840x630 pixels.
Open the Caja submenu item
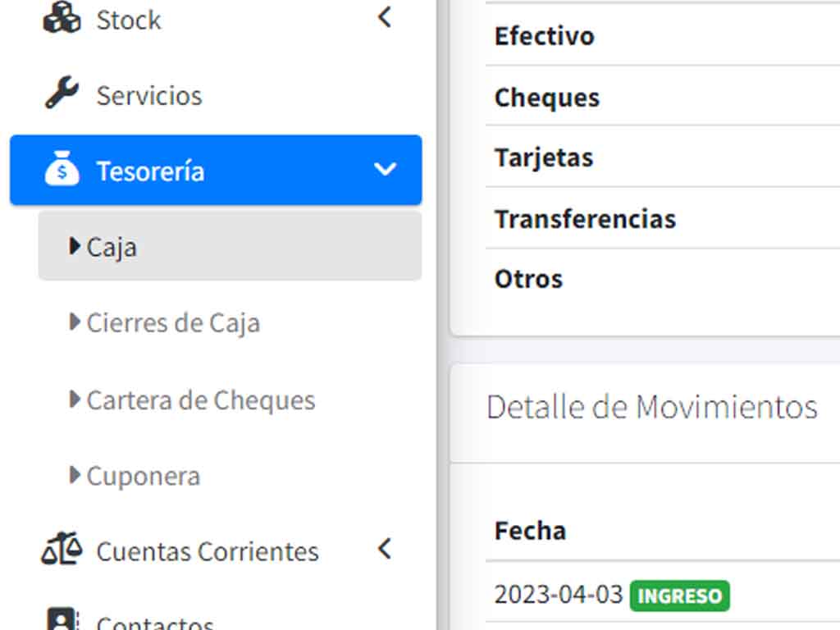coord(230,246)
